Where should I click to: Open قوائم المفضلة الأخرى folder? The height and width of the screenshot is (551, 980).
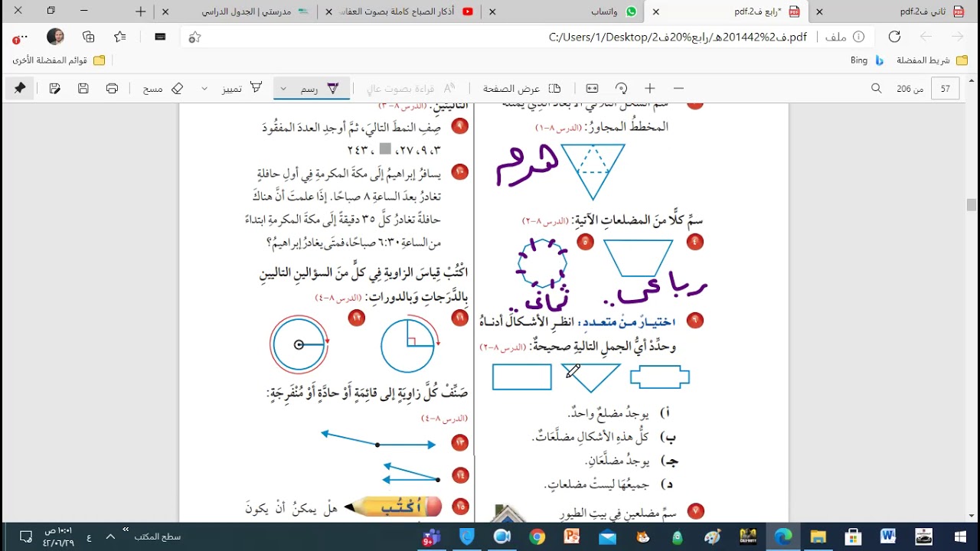(x=58, y=60)
